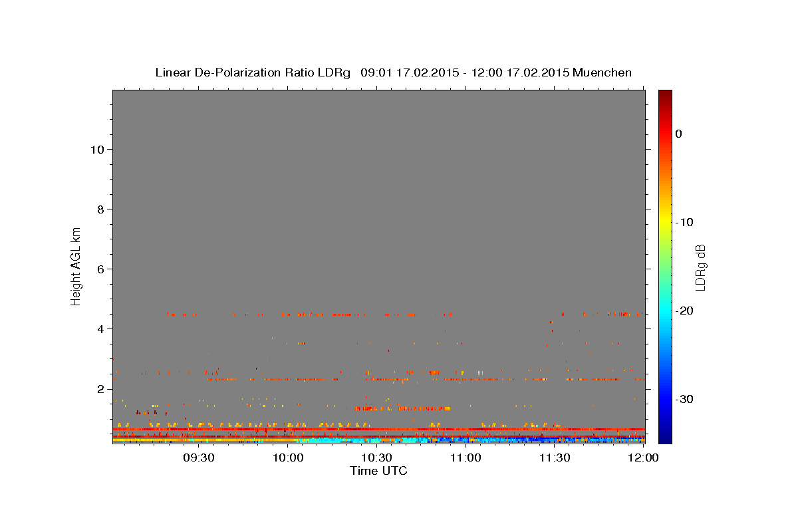This screenshot has width=798, height=532.
Task: Click the 10:30 time tick label
Action: coord(376,458)
